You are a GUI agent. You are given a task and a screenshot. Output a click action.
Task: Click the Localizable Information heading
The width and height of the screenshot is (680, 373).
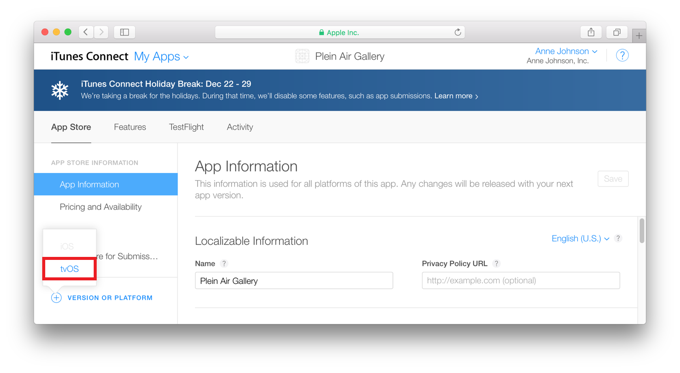click(x=252, y=241)
